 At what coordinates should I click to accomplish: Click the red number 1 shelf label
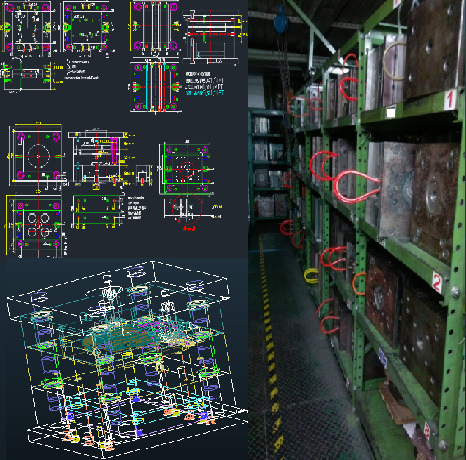(x=450, y=99)
